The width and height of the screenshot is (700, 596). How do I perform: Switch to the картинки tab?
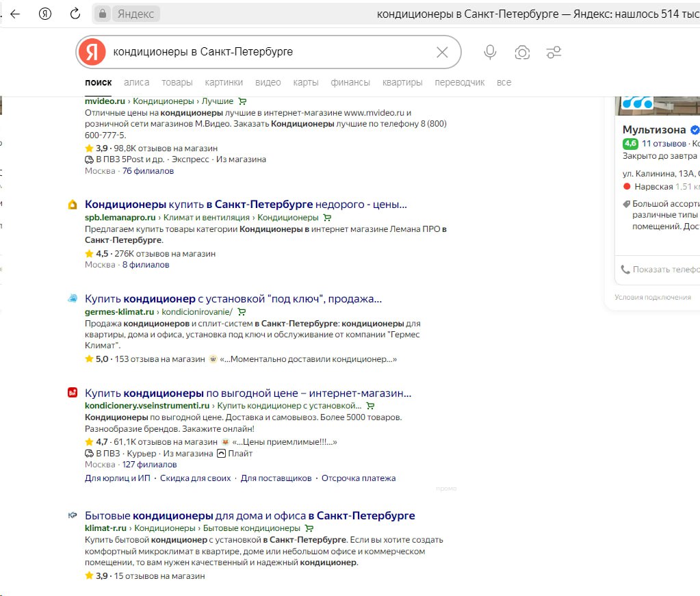224,82
